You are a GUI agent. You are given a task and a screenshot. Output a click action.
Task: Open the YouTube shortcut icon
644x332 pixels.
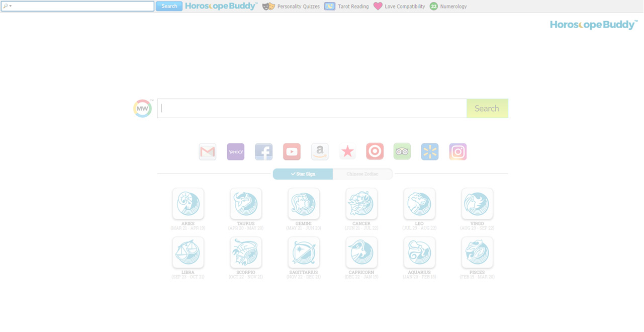point(292,151)
